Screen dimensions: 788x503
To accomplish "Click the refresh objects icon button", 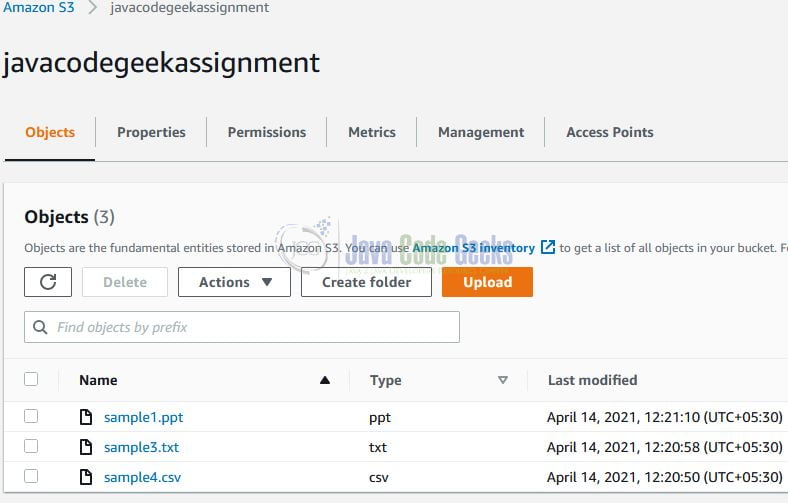I will point(48,282).
